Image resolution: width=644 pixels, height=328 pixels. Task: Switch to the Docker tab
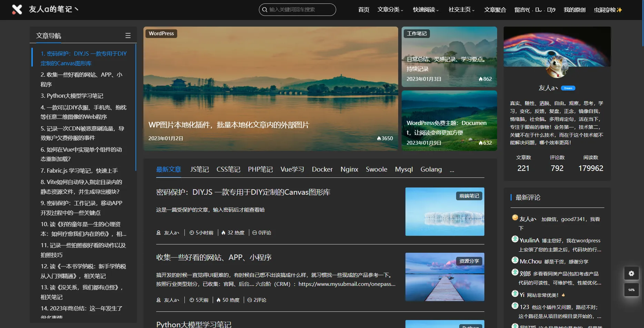click(x=322, y=169)
